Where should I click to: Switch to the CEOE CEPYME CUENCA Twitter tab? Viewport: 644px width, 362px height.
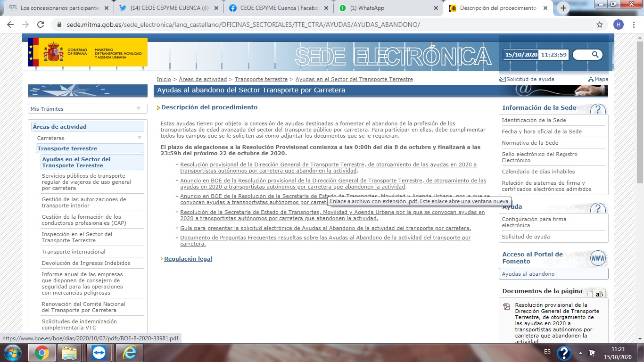(168, 8)
